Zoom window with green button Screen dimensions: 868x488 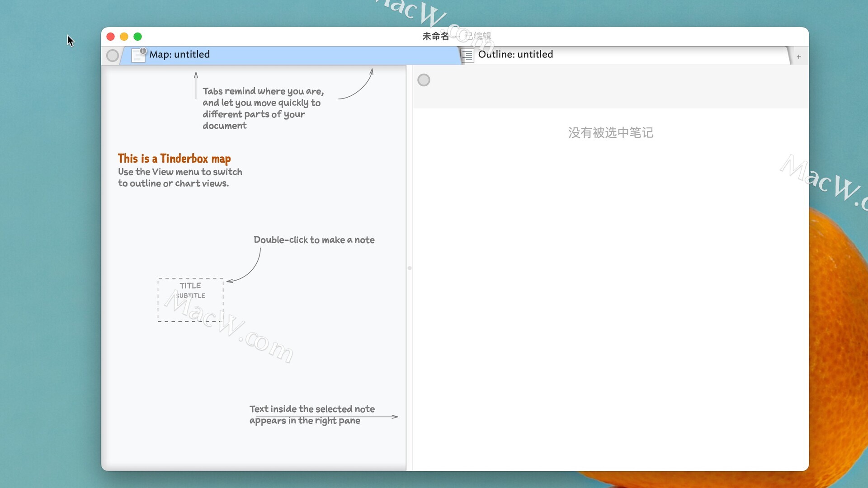pos(138,37)
